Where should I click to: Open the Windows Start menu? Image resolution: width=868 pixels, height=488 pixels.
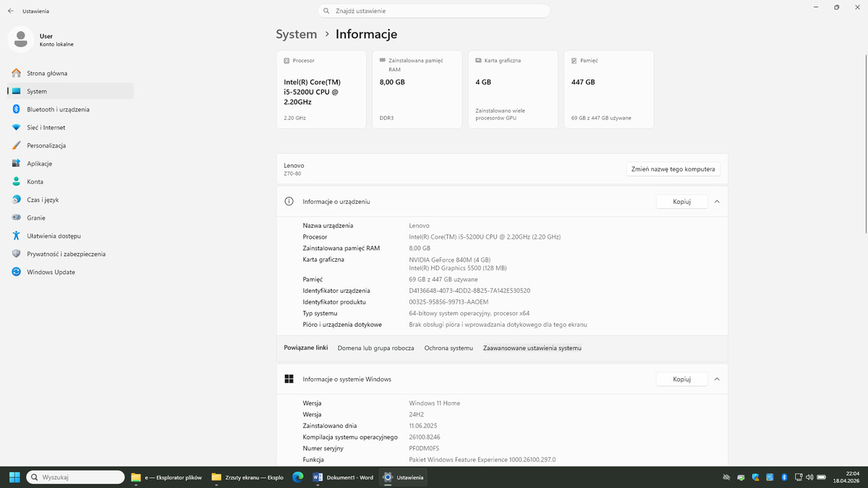14,477
